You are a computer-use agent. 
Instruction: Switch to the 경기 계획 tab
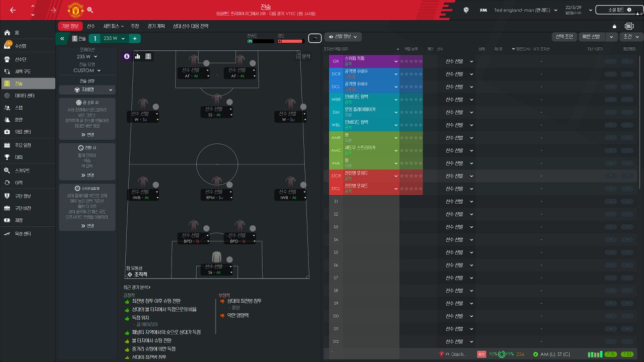coord(155,26)
